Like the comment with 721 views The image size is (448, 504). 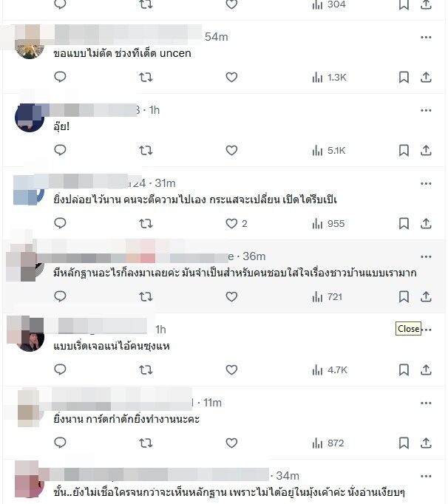231,296
